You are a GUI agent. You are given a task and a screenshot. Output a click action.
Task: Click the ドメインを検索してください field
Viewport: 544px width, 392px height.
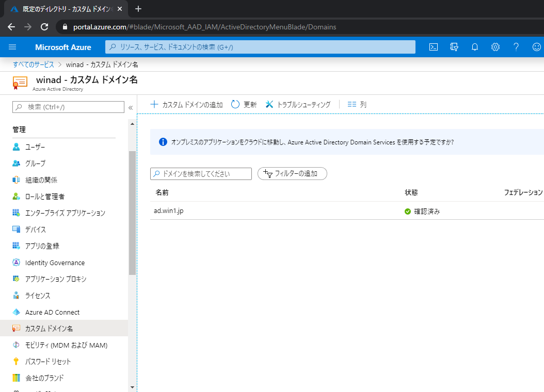click(x=201, y=174)
